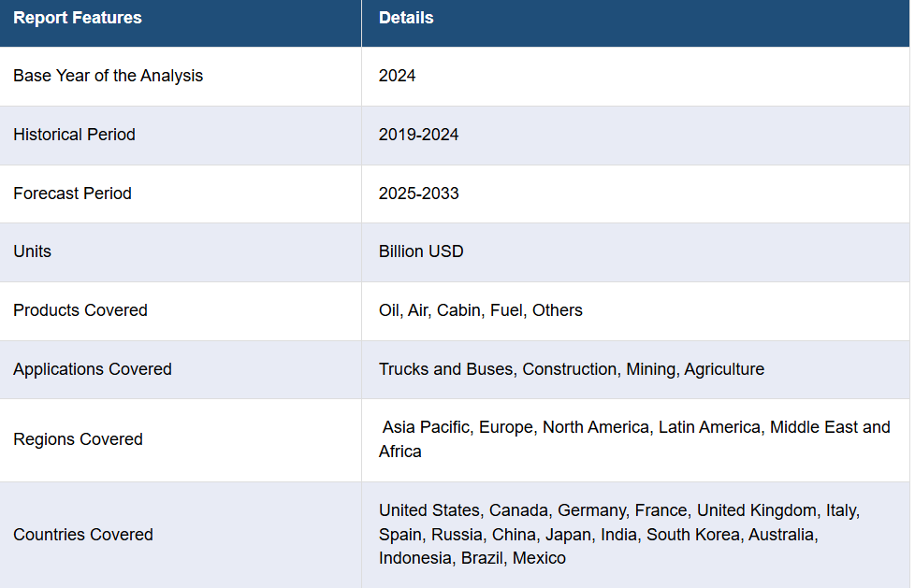Select the Products Covered label
Image resolution: width=915 pixels, height=588 pixels.
click(80, 310)
